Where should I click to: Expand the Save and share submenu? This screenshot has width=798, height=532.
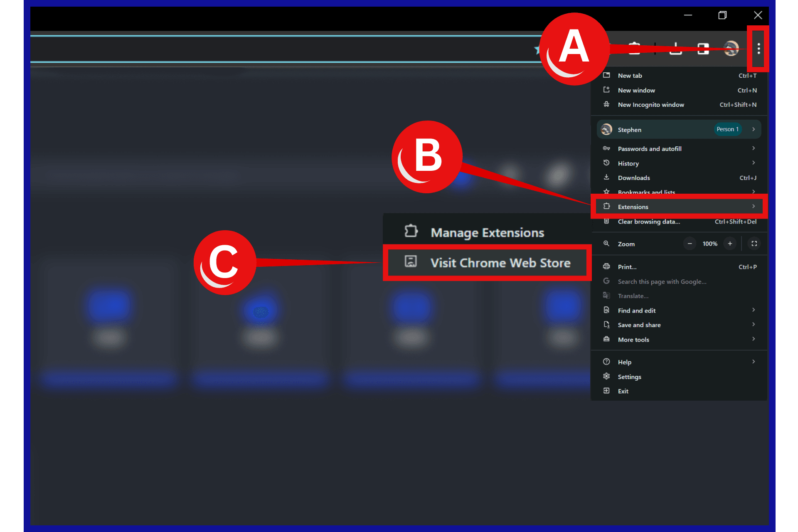(679, 325)
